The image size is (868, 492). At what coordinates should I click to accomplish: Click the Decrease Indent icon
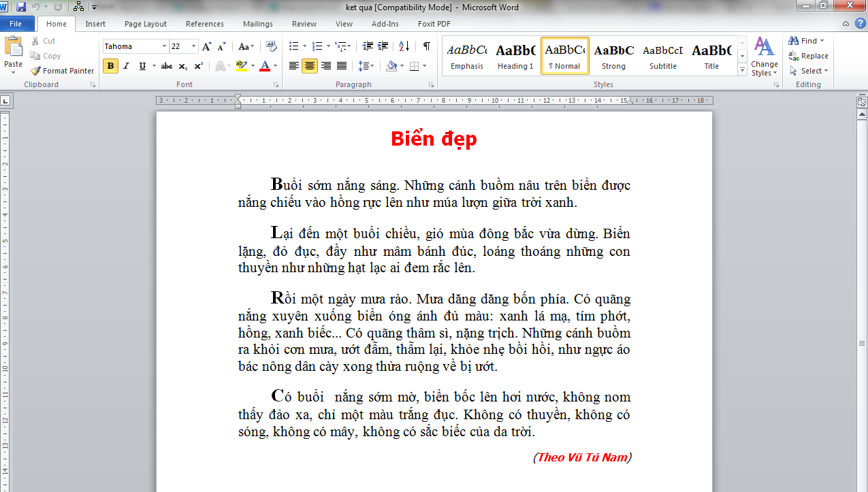click(368, 46)
